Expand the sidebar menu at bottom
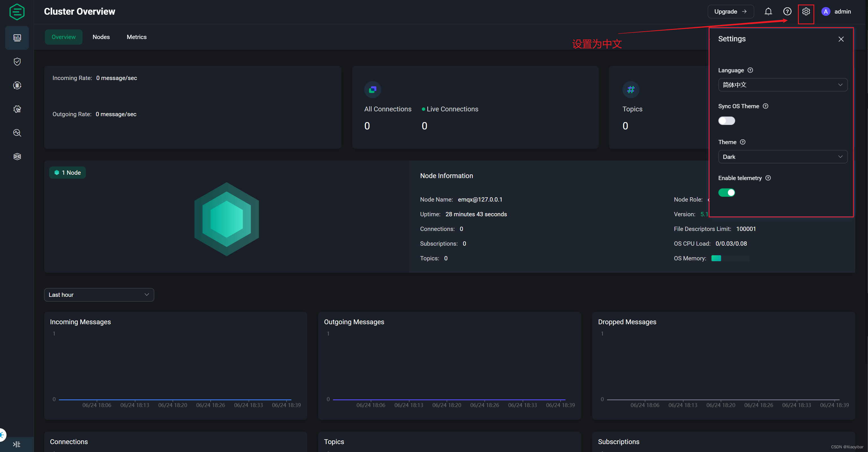This screenshot has height=452, width=868. pyautogui.click(x=16, y=444)
